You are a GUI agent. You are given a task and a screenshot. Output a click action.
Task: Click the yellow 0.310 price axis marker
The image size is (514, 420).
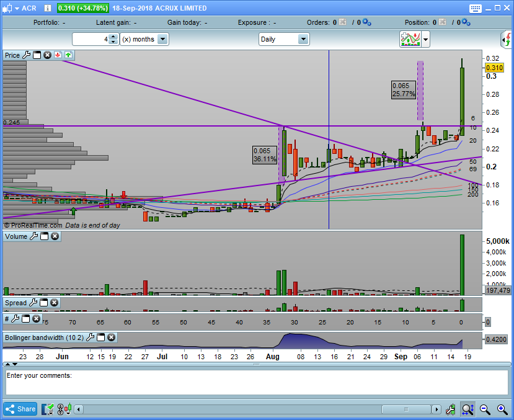[x=494, y=68]
